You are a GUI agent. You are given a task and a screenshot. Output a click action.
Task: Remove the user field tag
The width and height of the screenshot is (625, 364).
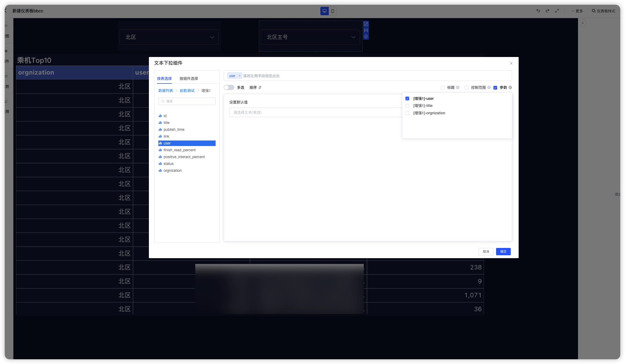(x=239, y=76)
